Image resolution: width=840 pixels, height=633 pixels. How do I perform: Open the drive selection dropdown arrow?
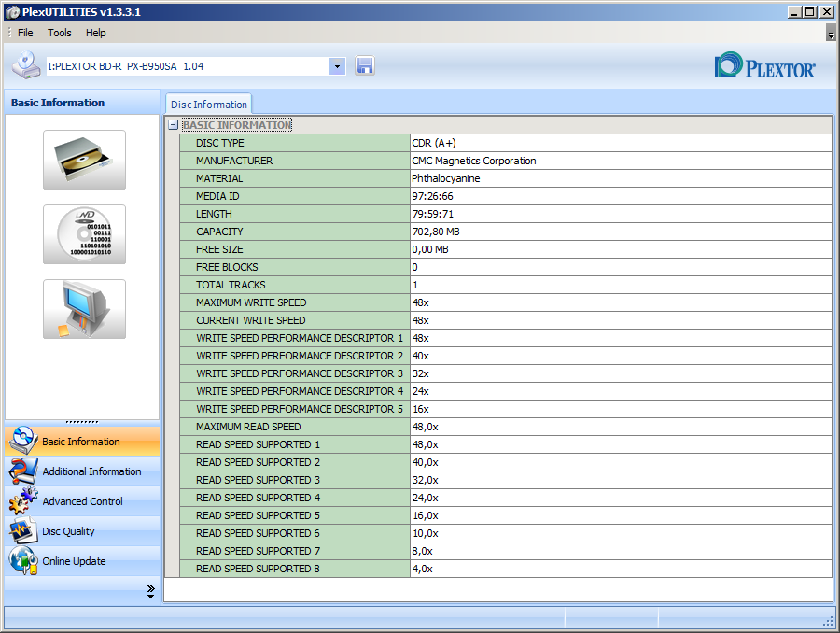point(337,66)
